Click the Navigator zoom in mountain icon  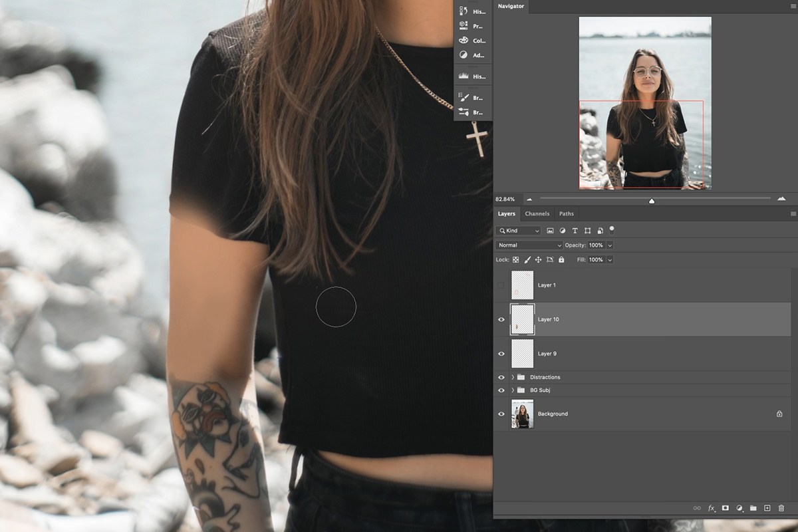tap(781, 199)
